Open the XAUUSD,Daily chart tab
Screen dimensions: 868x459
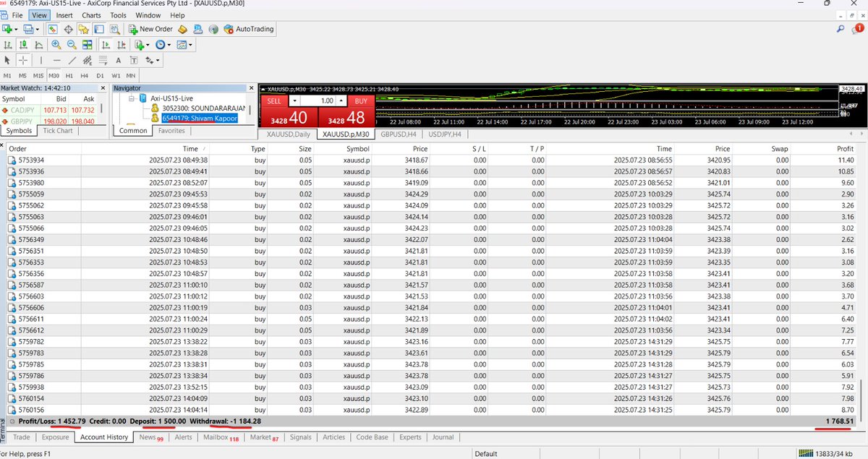point(289,134)
